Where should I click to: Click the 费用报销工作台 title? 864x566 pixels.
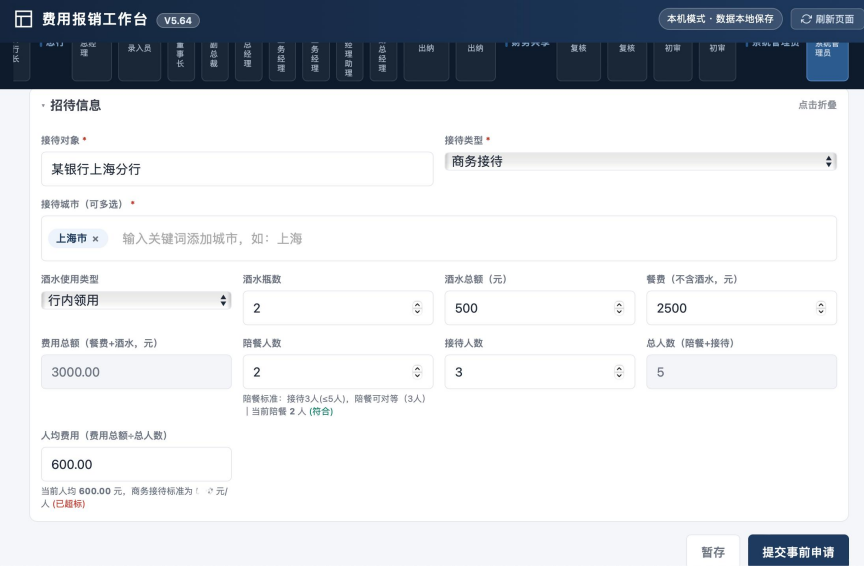tap(95, 19)
